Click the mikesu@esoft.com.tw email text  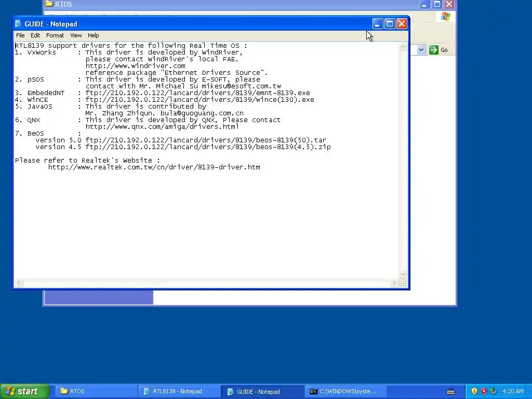(241, 86)
